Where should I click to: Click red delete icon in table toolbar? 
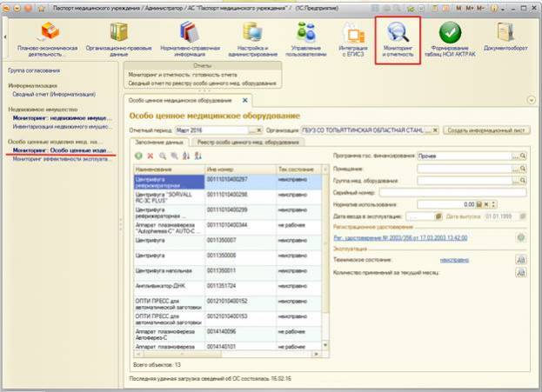[150, 156]
